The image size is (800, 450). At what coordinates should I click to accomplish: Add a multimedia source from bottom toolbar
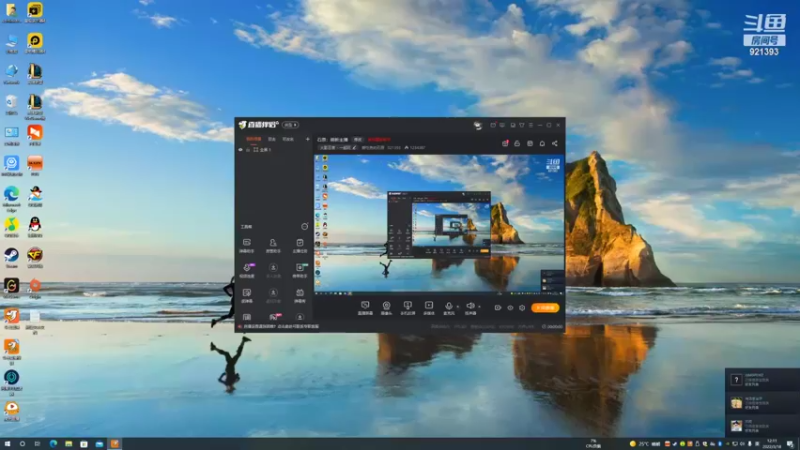(429, 308)
